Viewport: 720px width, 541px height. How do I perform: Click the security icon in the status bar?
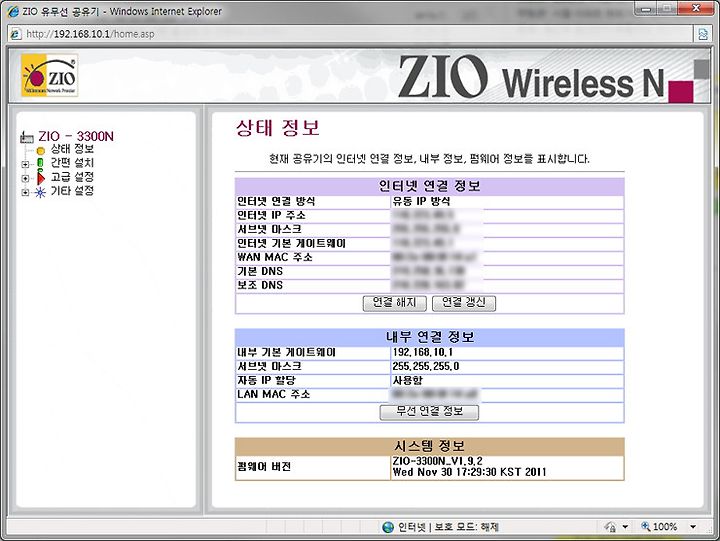click(610, 527)
